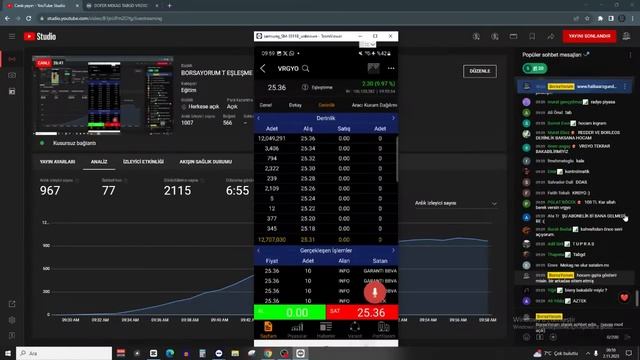Select the Aracı Kurum Dağılımı tab
640x360 pixels.
coord(374,105)
